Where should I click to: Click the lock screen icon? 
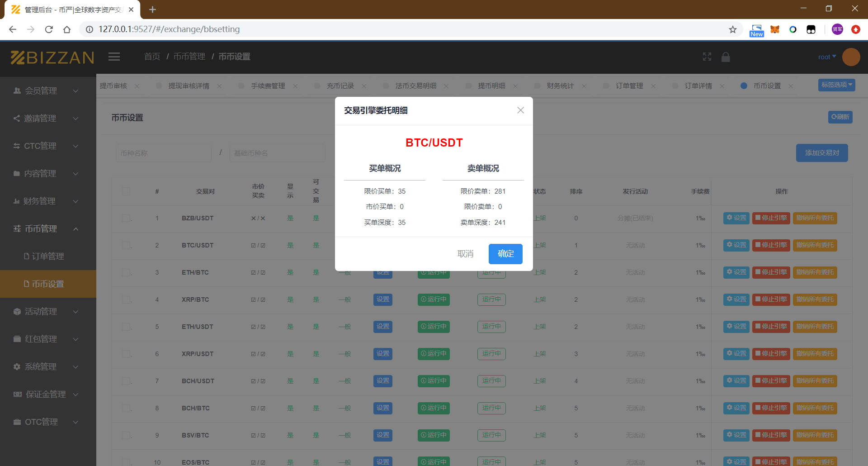click(726, 57)
